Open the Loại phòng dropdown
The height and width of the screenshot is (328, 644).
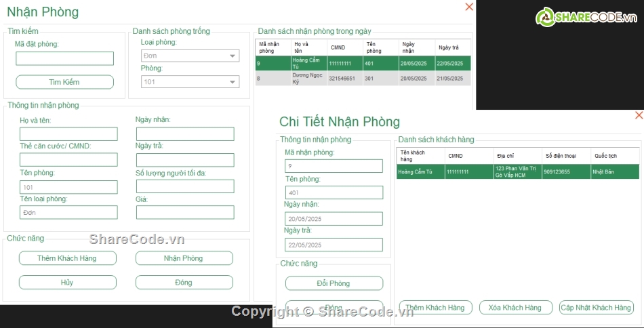(190, 56)
